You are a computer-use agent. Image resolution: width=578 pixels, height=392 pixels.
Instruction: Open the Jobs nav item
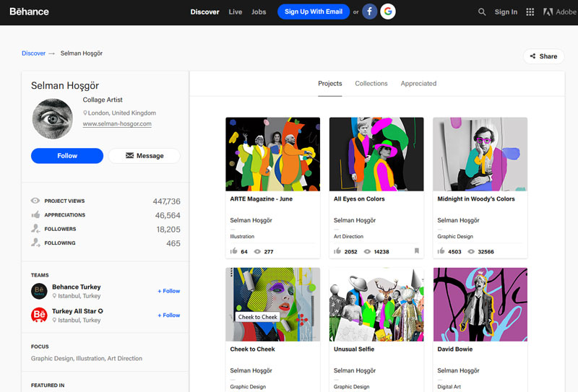click(259, 12)
